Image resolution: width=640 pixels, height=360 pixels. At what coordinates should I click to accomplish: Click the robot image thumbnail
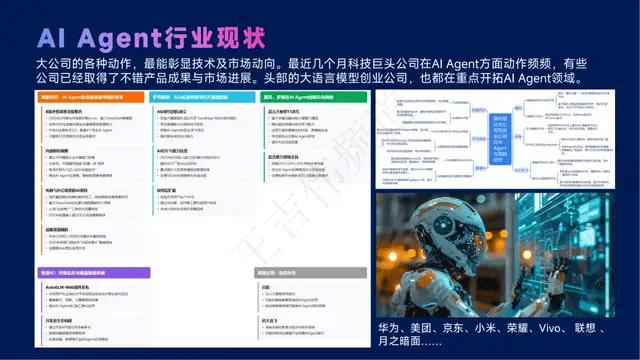[495, 255]
